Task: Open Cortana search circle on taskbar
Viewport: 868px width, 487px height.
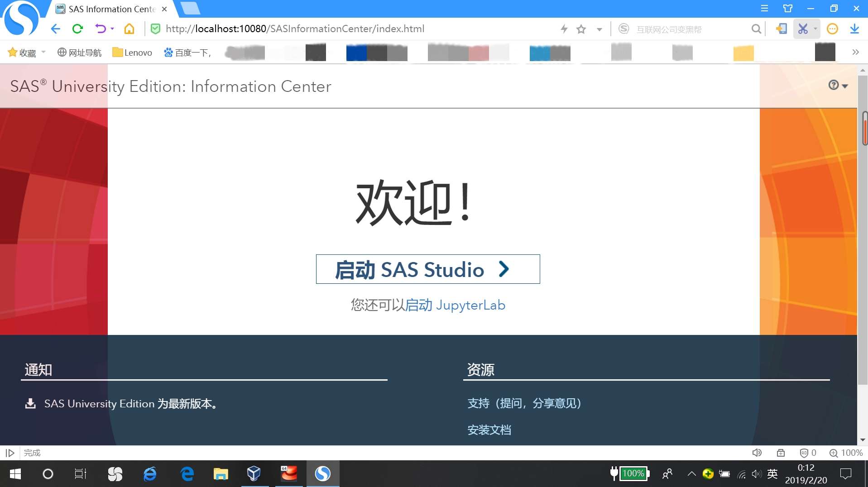Action: point(48,474)
